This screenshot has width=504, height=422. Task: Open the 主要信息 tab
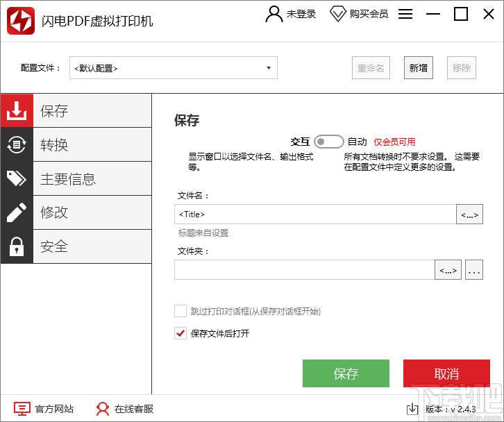click(92, 179)
